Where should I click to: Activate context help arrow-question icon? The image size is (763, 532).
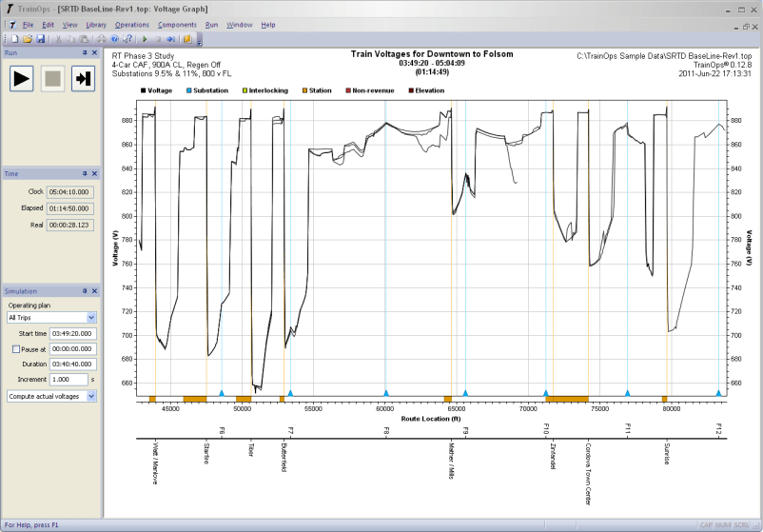pos(127,39)
